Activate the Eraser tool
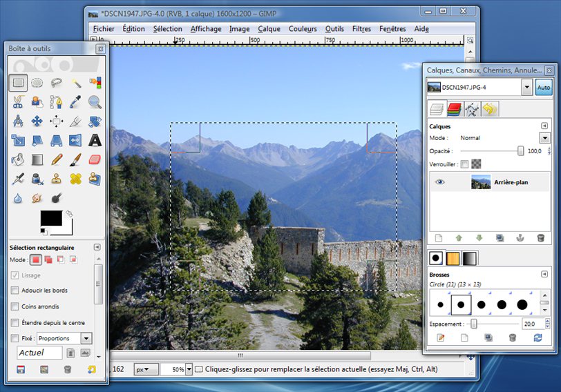 pos(95,160)
